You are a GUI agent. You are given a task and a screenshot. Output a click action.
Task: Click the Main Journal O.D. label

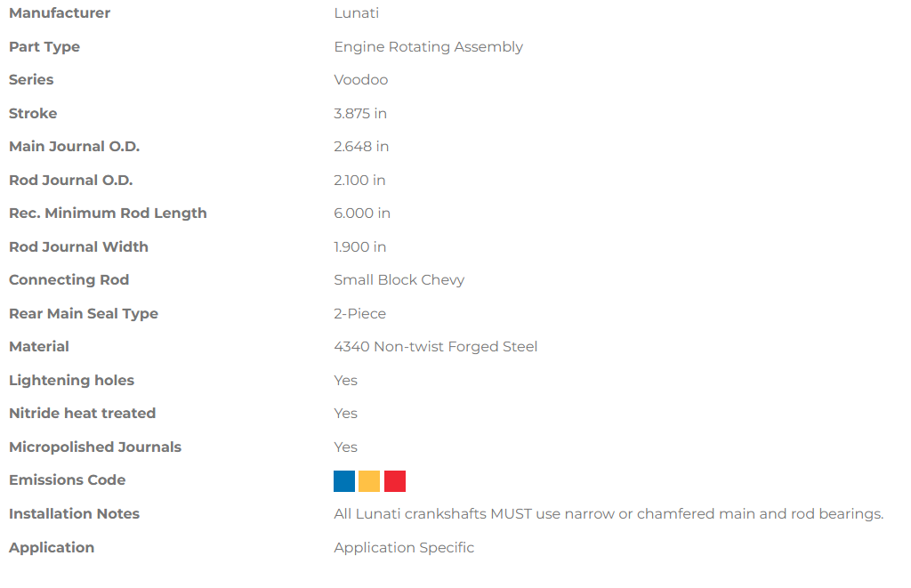tap(75, 147)
